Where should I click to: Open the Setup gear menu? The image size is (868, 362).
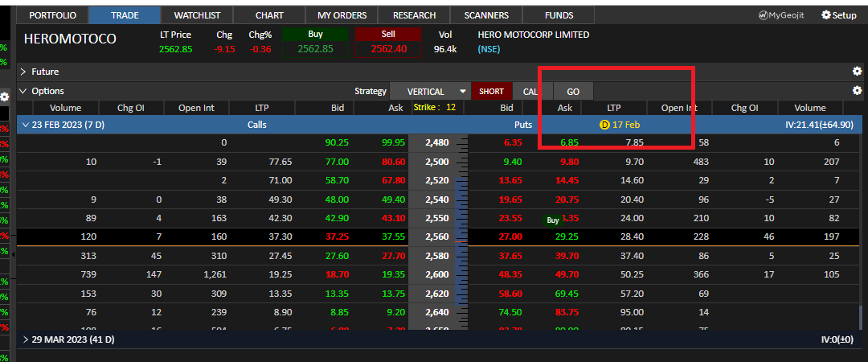tap(838, 15)
